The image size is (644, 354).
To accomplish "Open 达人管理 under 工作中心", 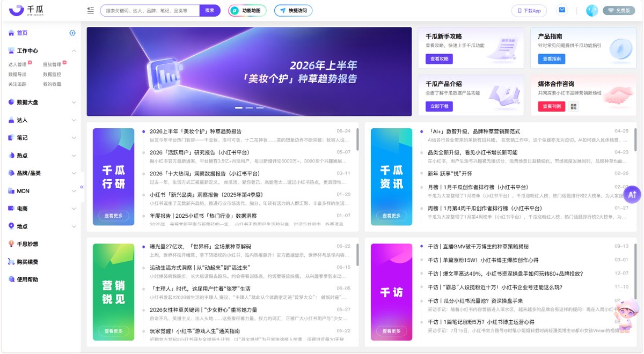I will click(17, 64).
